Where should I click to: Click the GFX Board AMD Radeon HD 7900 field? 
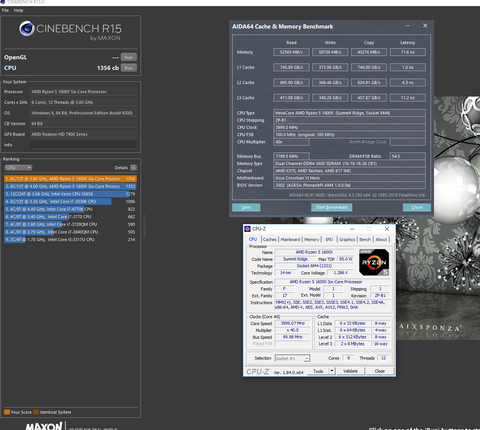[83, 134]
